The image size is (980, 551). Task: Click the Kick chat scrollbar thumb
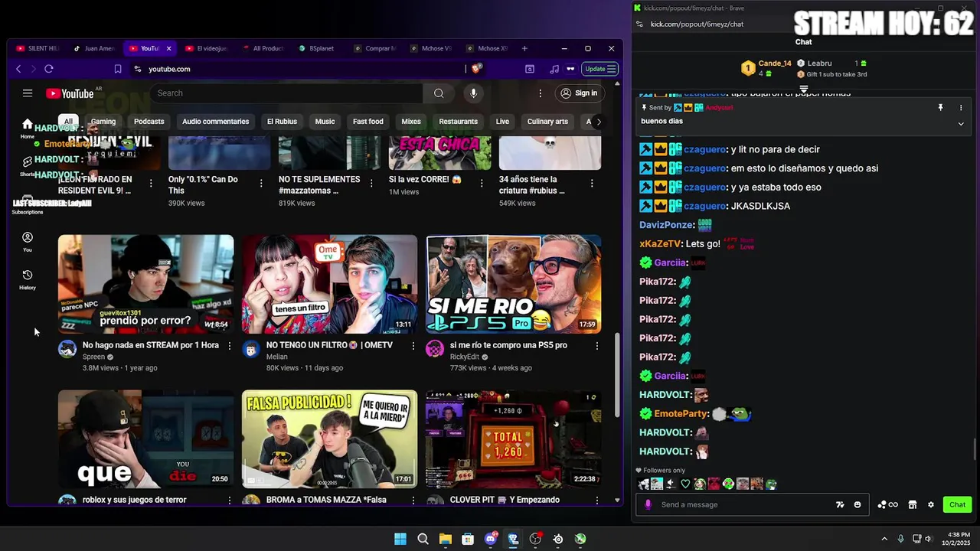point(975,449)
